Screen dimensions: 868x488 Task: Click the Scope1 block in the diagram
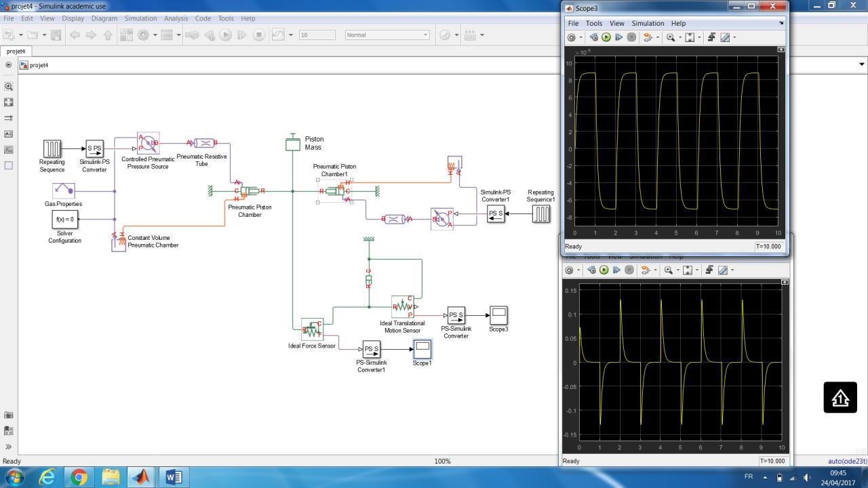click(x=422, y=350)
